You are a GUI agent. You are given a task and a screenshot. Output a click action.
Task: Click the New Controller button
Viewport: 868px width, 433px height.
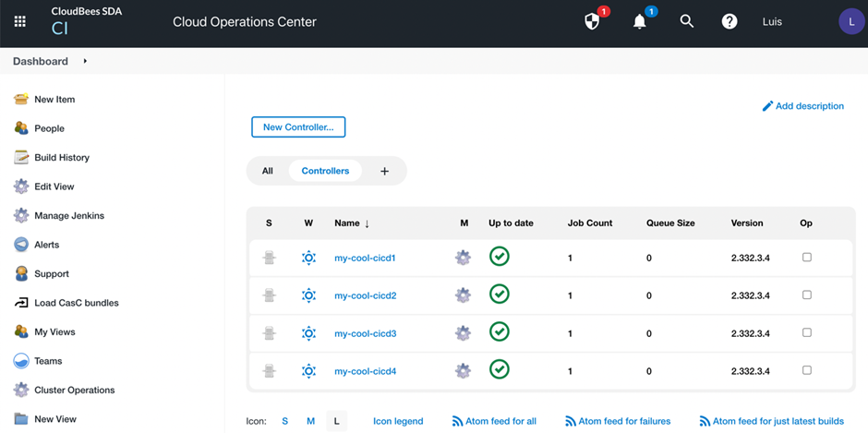coord(298,126)
